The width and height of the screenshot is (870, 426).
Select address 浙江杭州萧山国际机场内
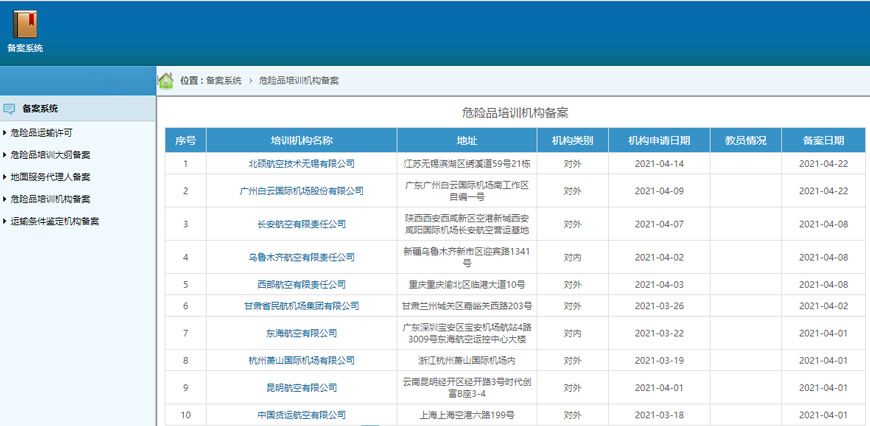tap(467, 361)
